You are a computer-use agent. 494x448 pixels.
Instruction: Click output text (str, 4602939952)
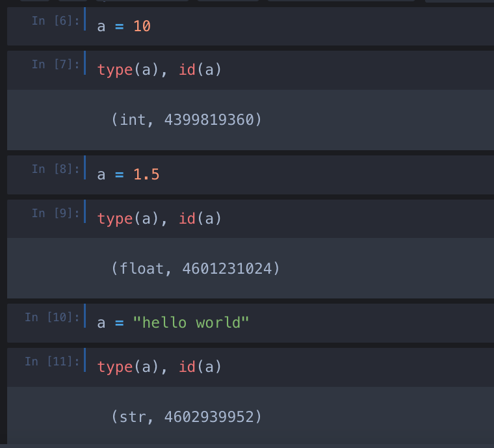pos(187,417)
